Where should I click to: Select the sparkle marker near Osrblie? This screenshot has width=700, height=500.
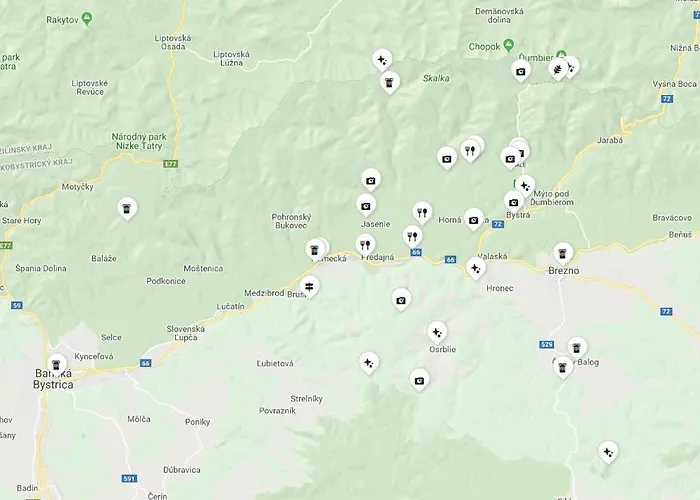tap(437, 333)
